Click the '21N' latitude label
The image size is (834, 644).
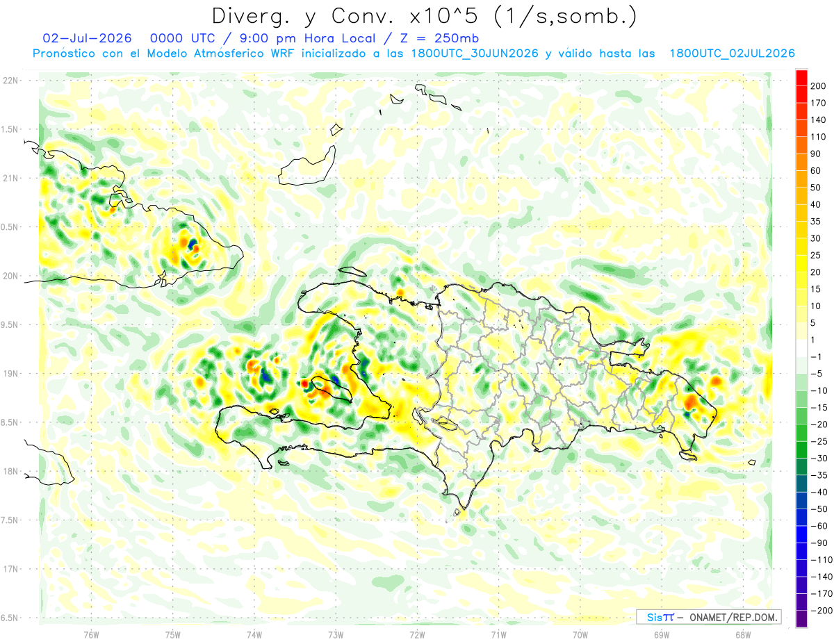point(11,178)
